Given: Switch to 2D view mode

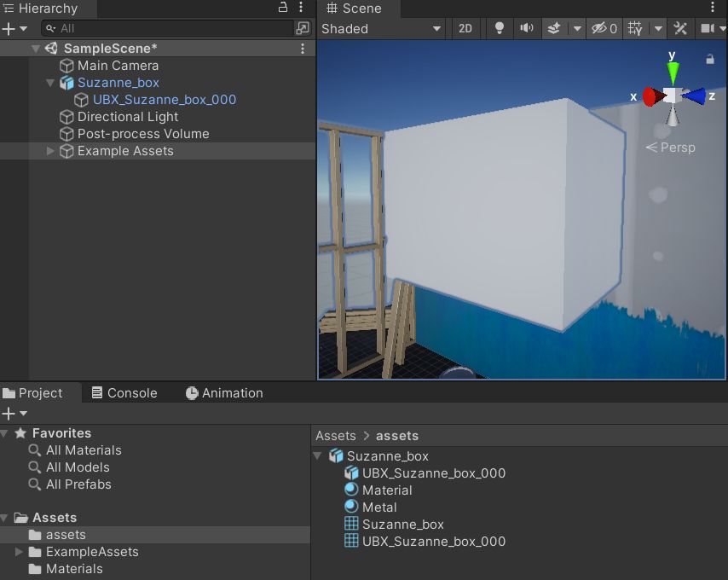Looking at the screenshot, I should (x=465, y=28).
